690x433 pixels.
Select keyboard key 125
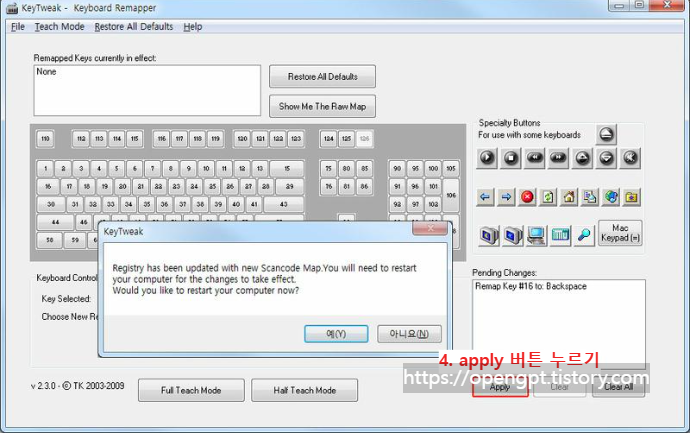click(347, 139)
